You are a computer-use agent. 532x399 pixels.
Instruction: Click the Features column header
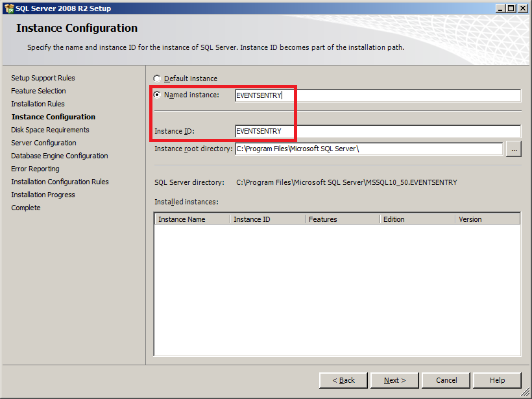[343, 219]
